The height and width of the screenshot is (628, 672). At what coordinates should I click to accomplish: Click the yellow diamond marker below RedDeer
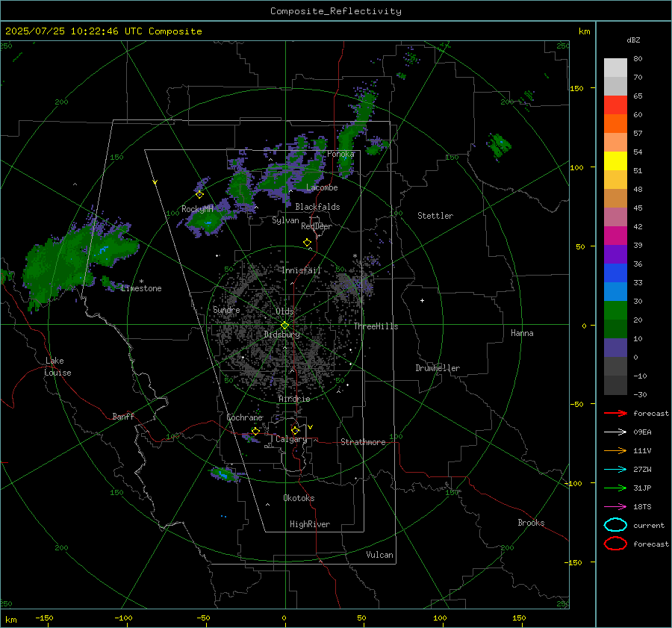point(308,243)
